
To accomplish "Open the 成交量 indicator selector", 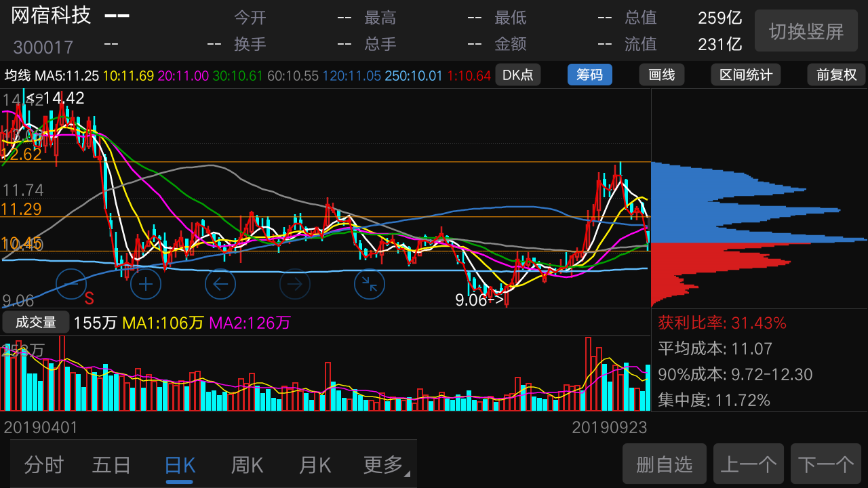I will click(36, 323).
